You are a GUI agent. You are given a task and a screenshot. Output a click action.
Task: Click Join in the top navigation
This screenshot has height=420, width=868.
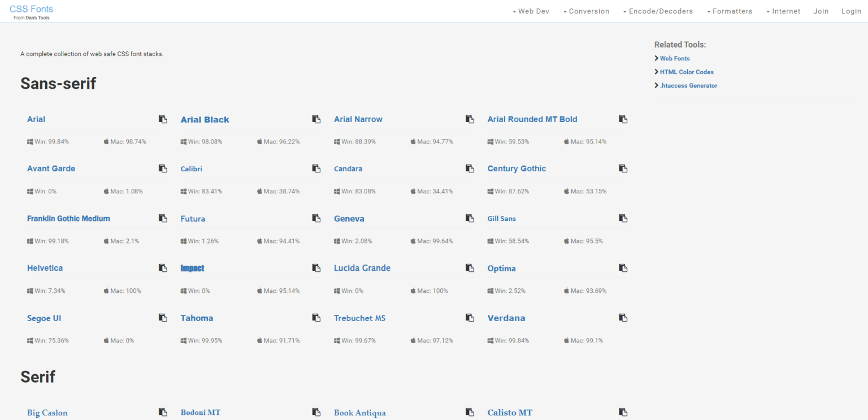[821, 11]
